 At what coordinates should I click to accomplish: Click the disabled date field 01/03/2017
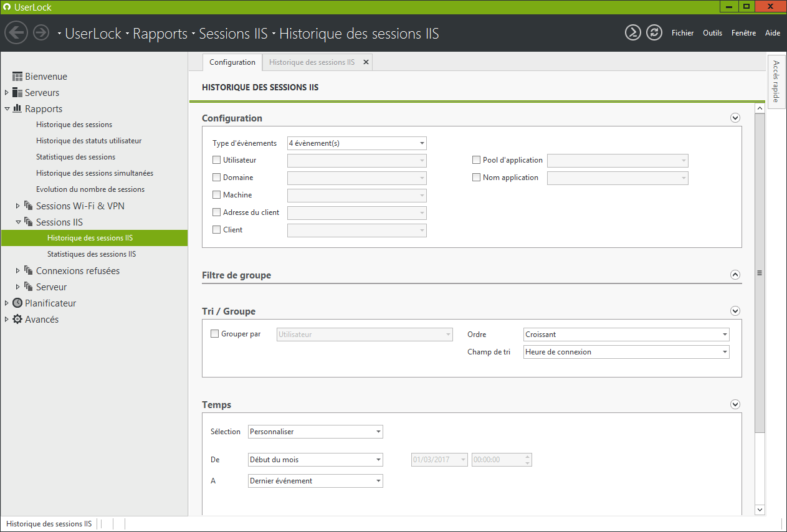click(x=439, y=460)
